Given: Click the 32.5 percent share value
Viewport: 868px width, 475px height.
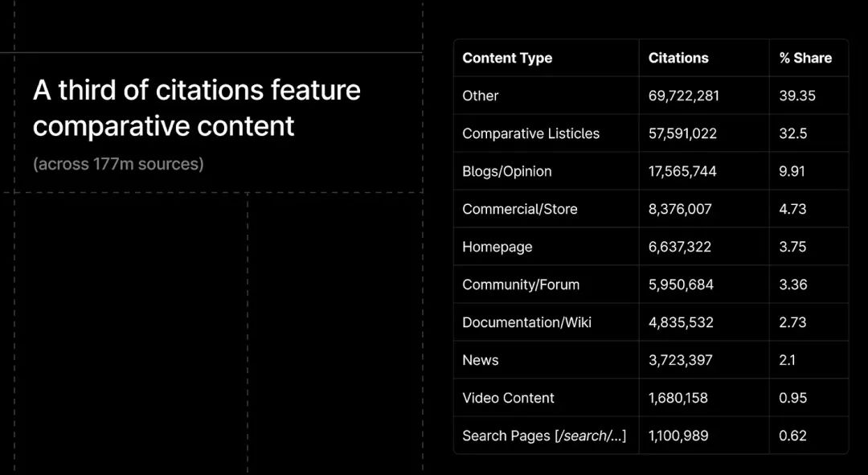Looking at the screenshot, I should 792,133.
